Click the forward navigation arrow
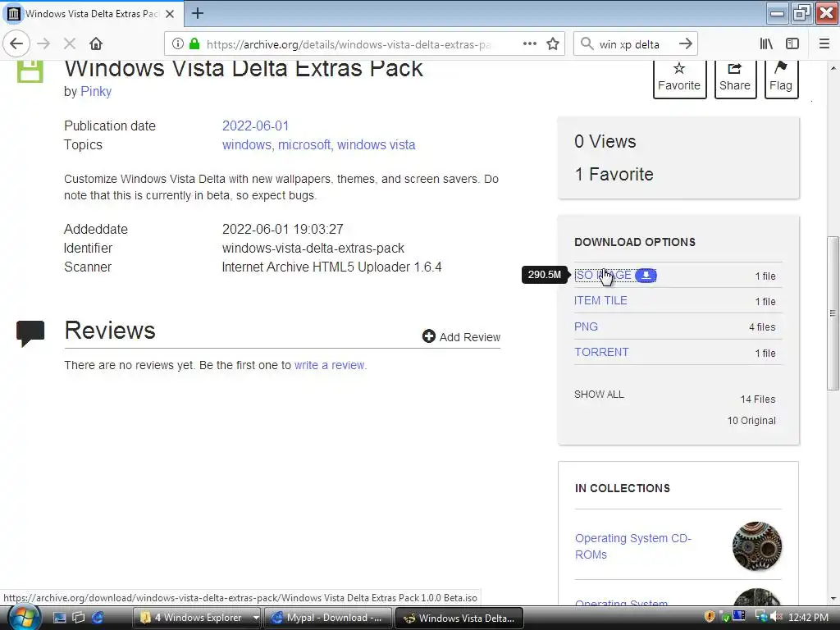The height and width of the screenshot is (630, 840). pos(44,44)
